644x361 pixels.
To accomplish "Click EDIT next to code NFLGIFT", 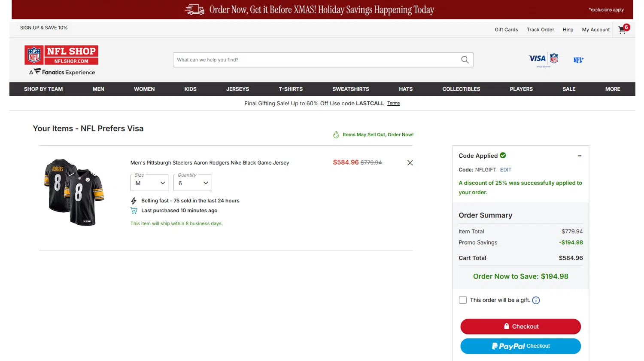I will tap(505, 170).
